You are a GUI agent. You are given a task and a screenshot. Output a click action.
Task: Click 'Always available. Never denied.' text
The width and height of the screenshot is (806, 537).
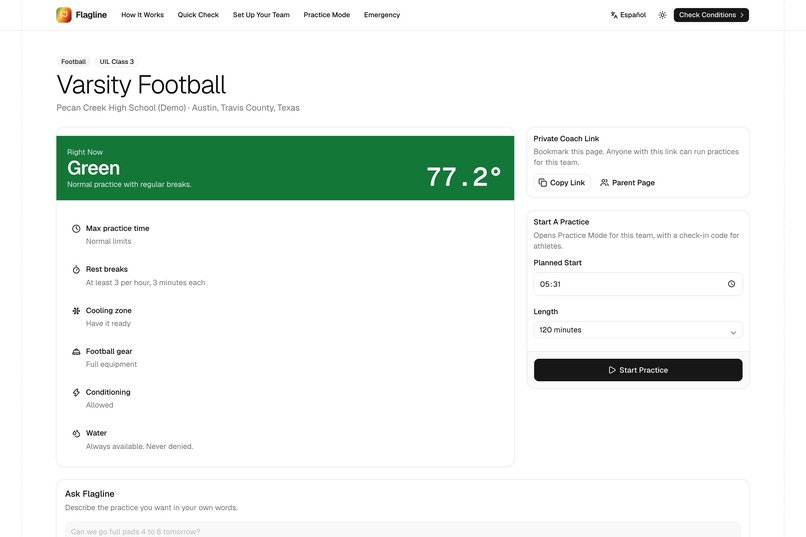click(139, 446)
